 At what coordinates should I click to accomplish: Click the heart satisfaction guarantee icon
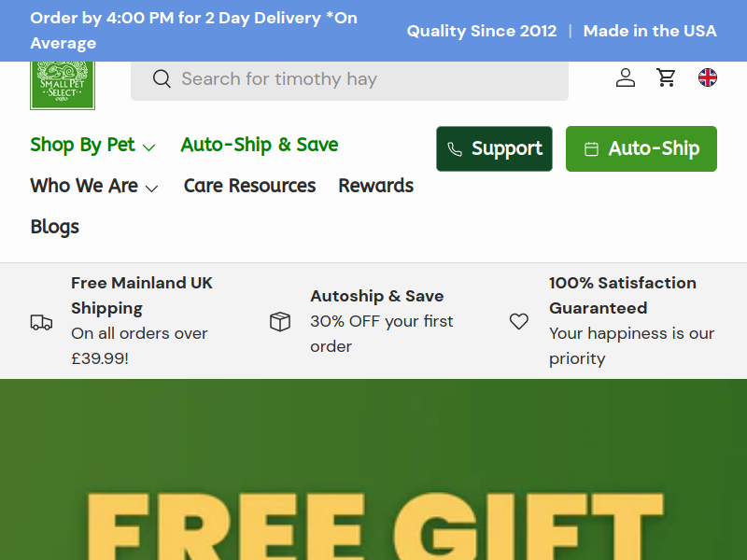point(519,321)
